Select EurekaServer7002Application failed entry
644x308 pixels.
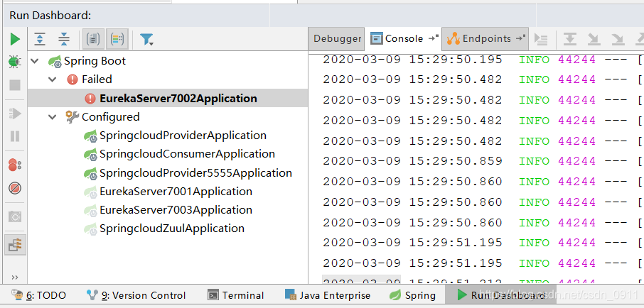(168, 99)
